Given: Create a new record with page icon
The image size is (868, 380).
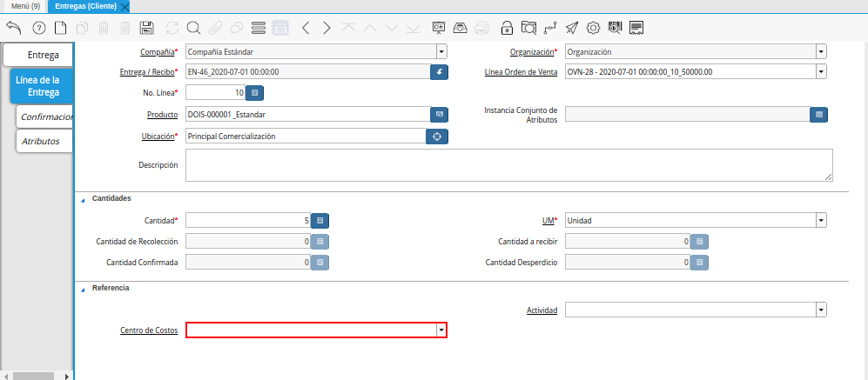Looking at the screenshot, I should coord(60,28).
